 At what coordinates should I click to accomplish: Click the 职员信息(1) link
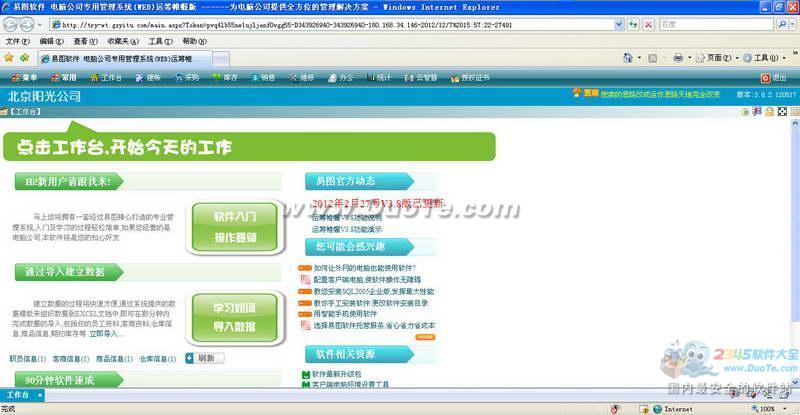[28, 359]
